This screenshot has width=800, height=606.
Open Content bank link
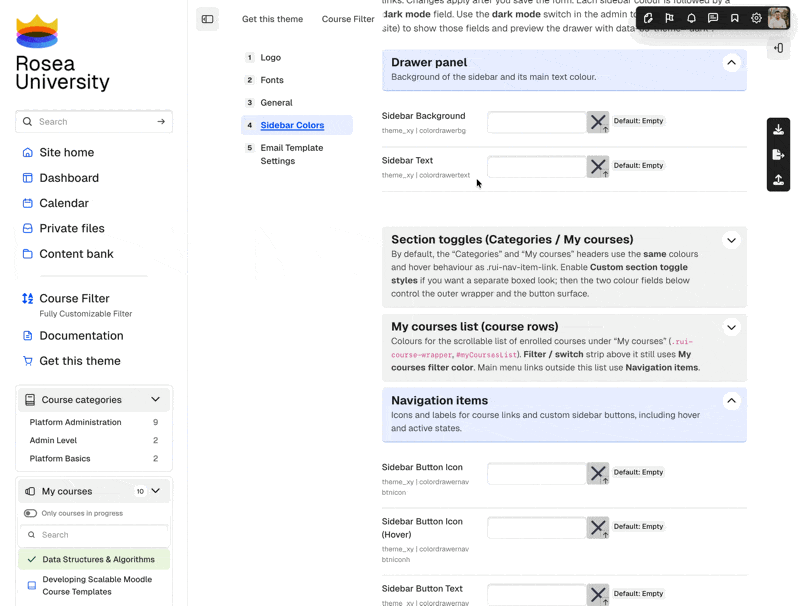(x=77, y=254)
